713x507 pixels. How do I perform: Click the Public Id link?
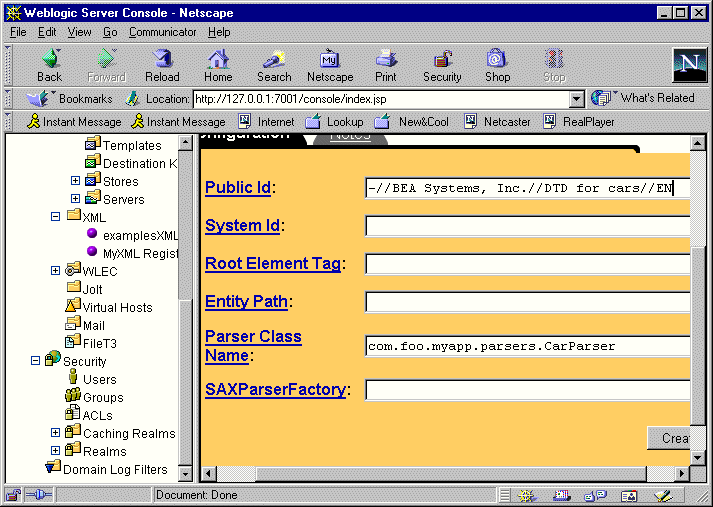click(x=238, y=187)
